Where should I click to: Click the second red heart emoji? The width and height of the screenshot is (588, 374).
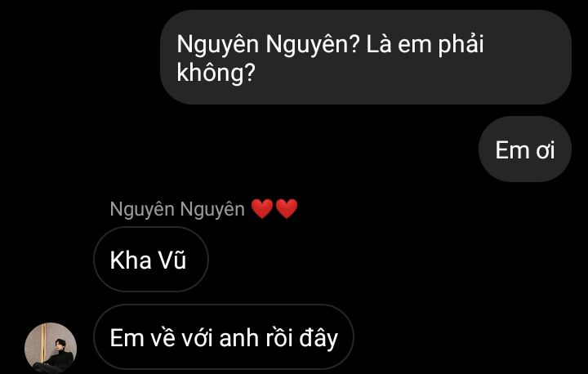(x=287, y=209)
